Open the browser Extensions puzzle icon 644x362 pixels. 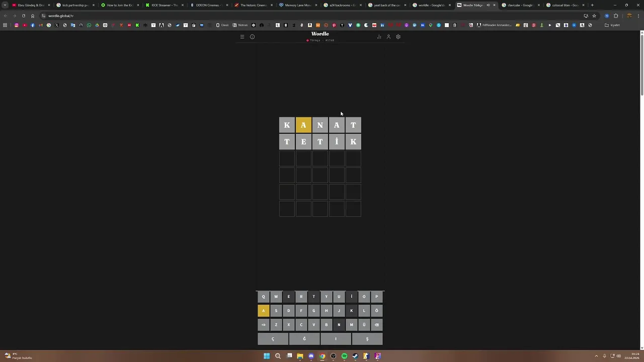click(616, 16)
